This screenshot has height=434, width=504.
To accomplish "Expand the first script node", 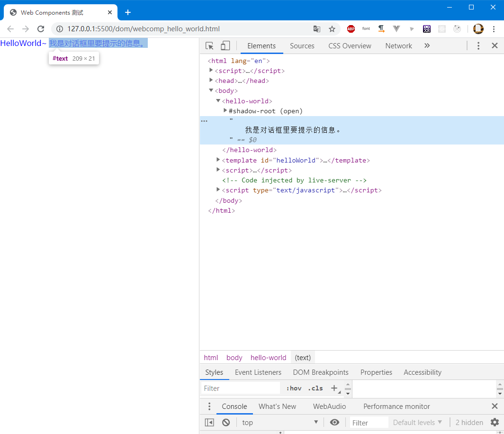I will (x=211, y=70).
